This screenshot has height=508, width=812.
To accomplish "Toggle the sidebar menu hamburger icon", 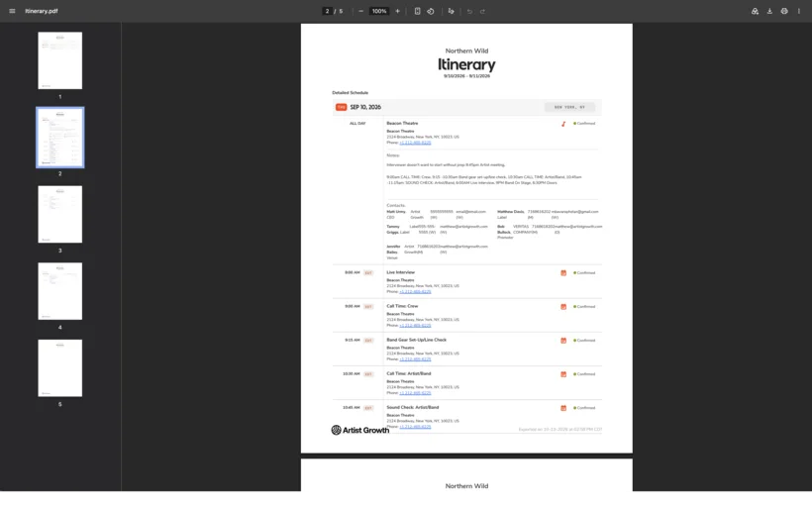I will 12,11.
